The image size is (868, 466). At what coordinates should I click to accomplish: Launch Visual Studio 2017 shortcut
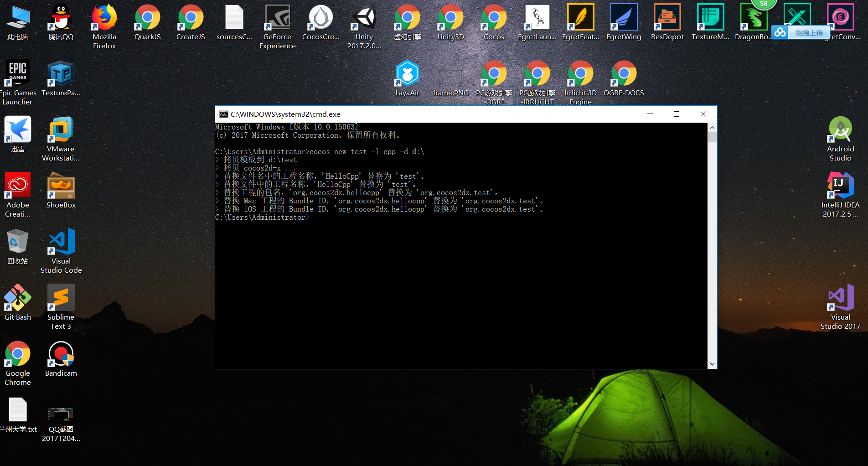click(841, 307)
